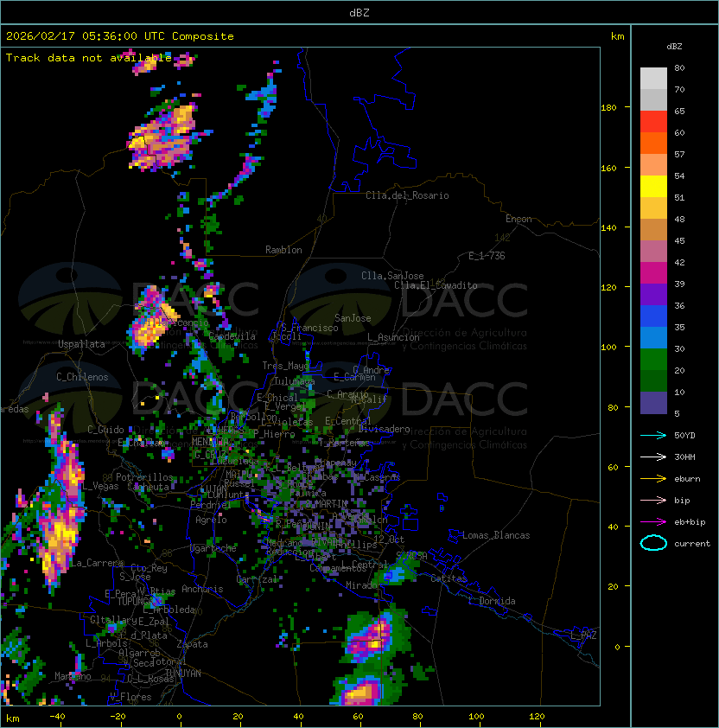This screenshot has height=728, width=719.
Task: Click the 'Anchoris' map label
Action: (x=202, y=589)
